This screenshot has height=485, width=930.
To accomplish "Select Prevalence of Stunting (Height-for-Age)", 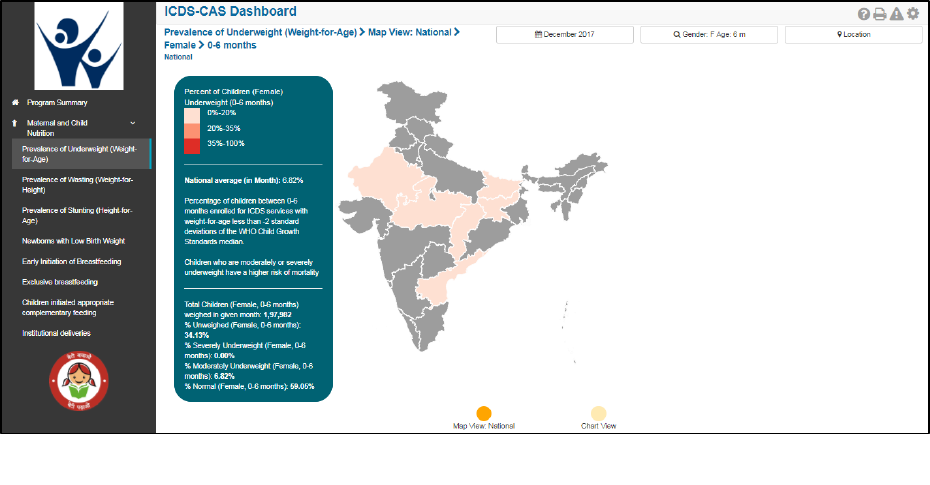I will coord(77,215).
